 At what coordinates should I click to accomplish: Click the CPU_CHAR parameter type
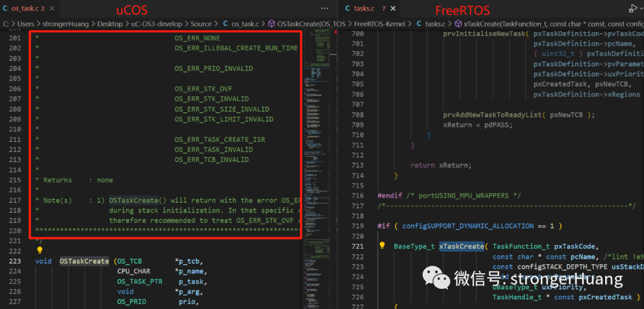click(134, 271)
